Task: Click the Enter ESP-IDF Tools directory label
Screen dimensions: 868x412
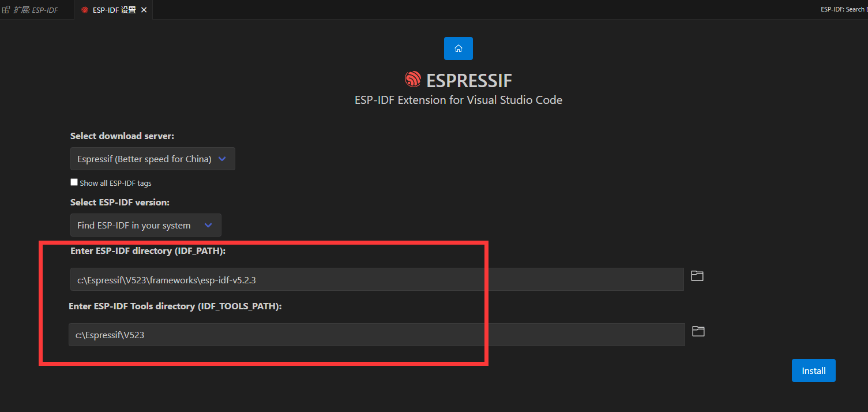Action: (175, 306)
